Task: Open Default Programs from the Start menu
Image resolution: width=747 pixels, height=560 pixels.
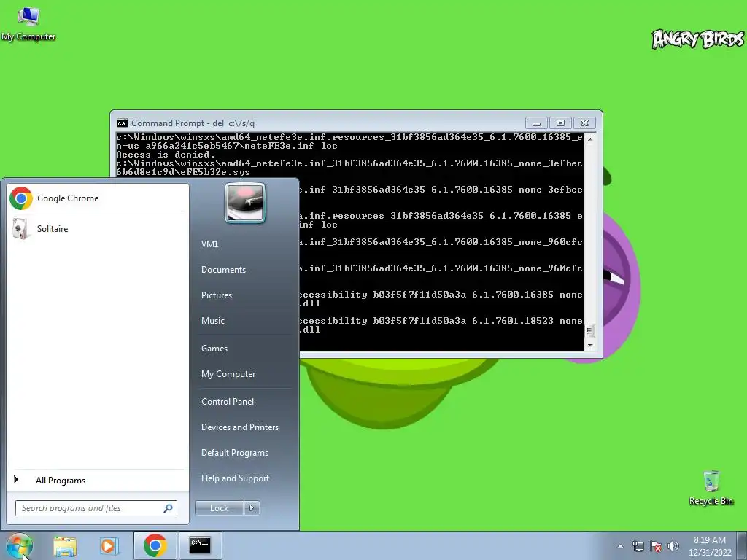Action: click(235, 452)
